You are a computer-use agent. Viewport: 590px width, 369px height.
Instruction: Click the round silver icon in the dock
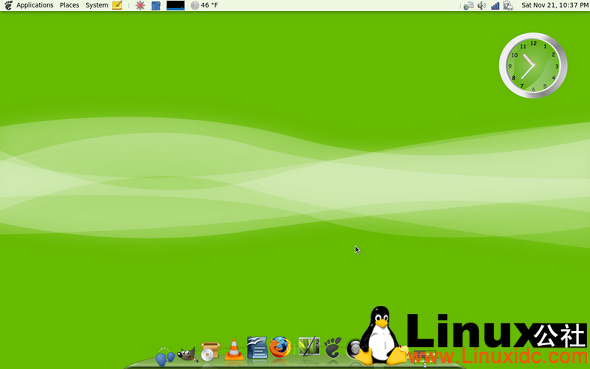click(354, 349)
